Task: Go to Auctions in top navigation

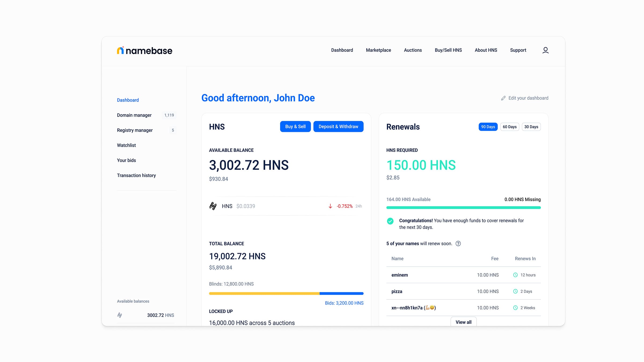Action: (413, 50)
